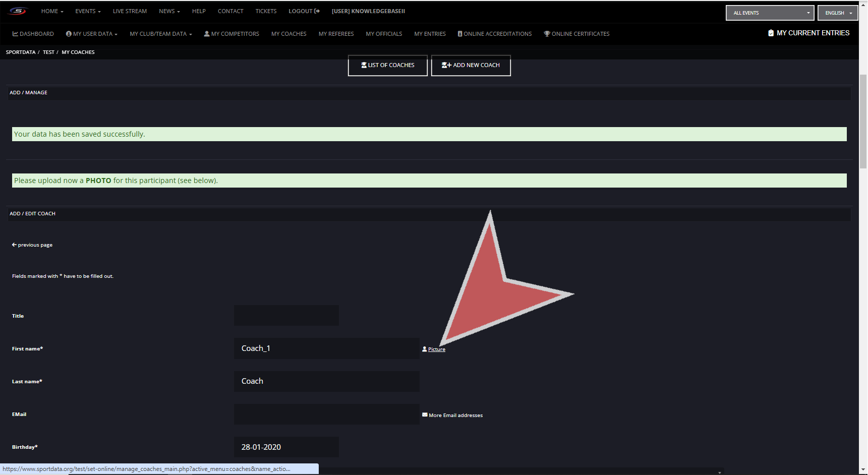Click My Current Entries clipboard icon
The height and width of the screenshot is (475, 868).
771,33
